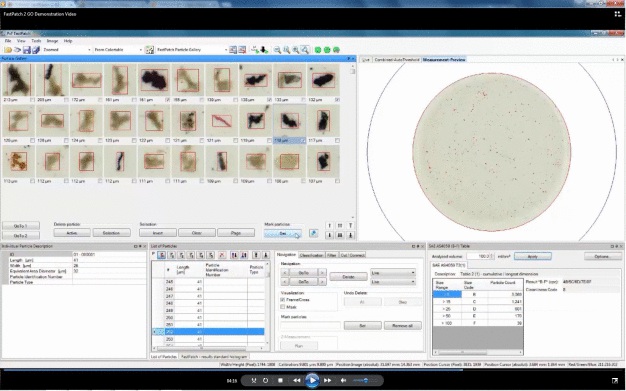Click the Remove all button

coord(403,326)
